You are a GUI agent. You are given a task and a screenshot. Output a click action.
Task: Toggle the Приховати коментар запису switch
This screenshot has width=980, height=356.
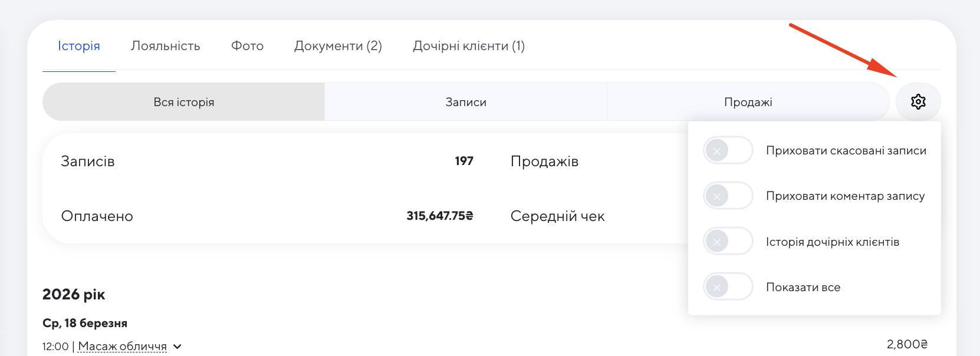[x=728, y=196]
